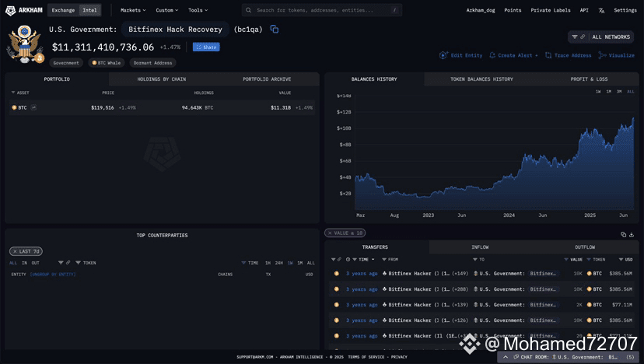Click the balance history chart area
The image size is (644, 364).
point(494,154)
